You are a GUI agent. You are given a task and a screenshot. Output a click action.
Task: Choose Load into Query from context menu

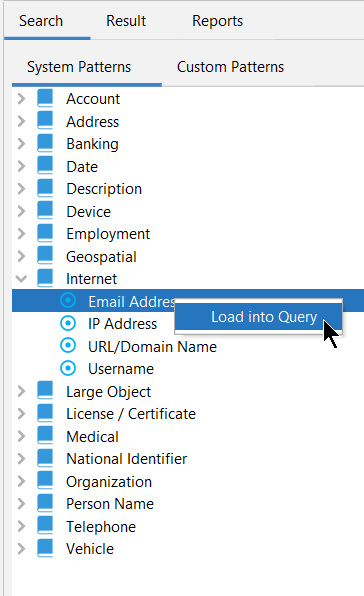tap(258, 317)
